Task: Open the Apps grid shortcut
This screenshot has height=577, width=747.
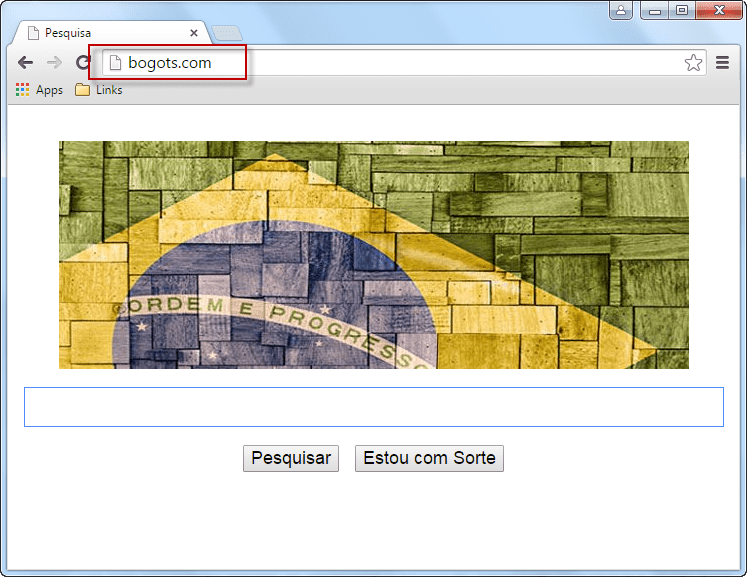Action: (x=39, y=90)
